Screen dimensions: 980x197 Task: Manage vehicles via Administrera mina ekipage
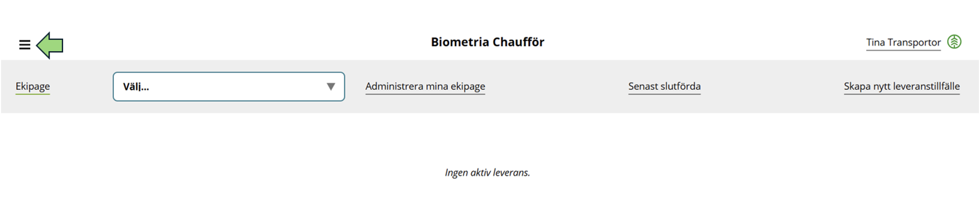click(425, 87)
